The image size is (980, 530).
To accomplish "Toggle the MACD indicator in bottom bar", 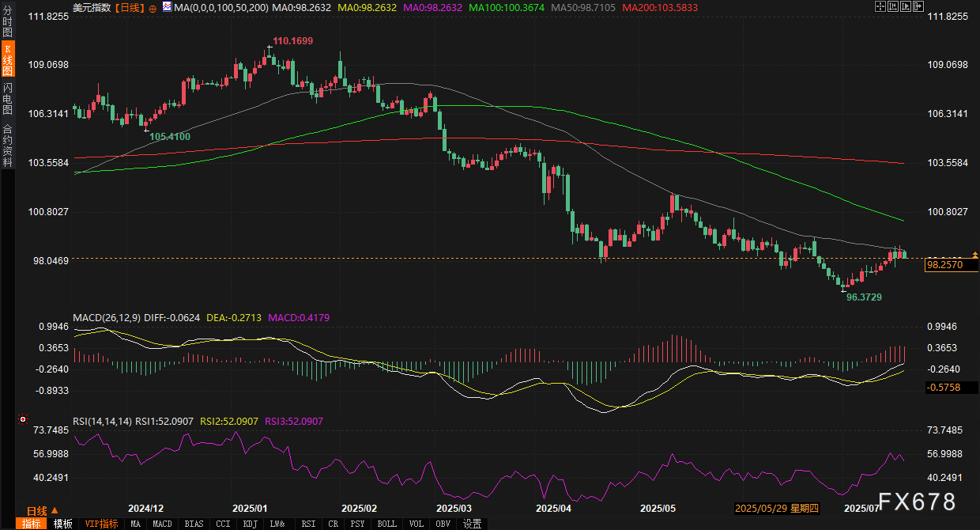I will (162, 524).
